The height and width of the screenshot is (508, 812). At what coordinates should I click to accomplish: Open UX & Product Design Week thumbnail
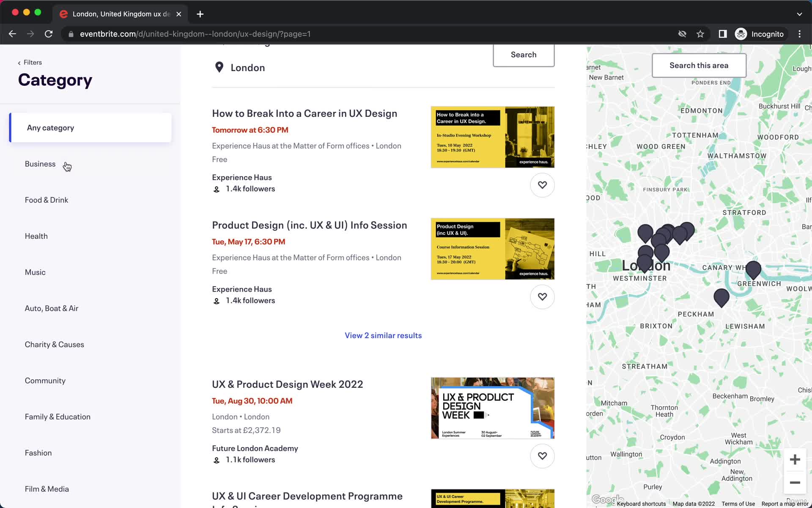click(x=493, y=408)
